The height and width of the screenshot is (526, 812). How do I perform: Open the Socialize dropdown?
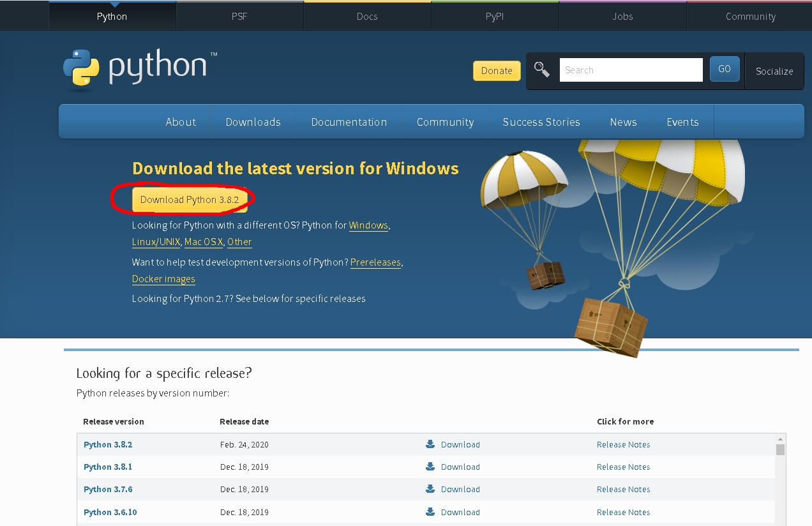pos(774,71)
